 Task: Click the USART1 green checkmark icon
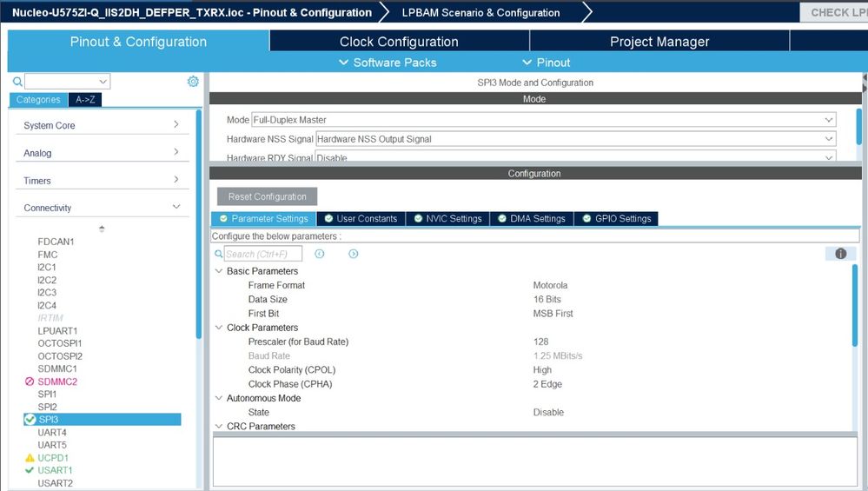click(x=30, y=470)
